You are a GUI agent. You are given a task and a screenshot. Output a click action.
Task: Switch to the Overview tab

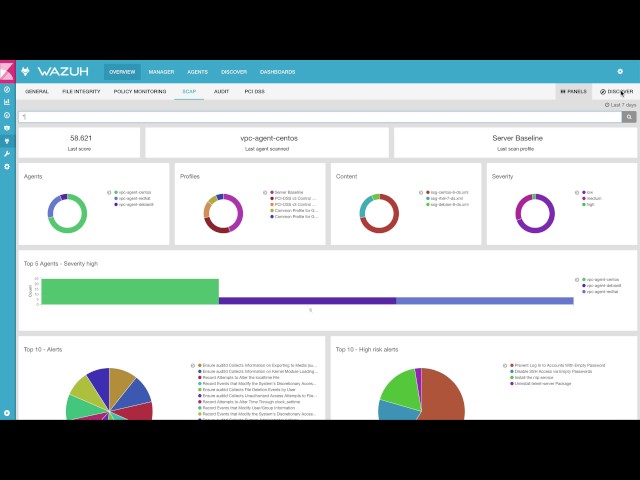click(x=122, y=72)
